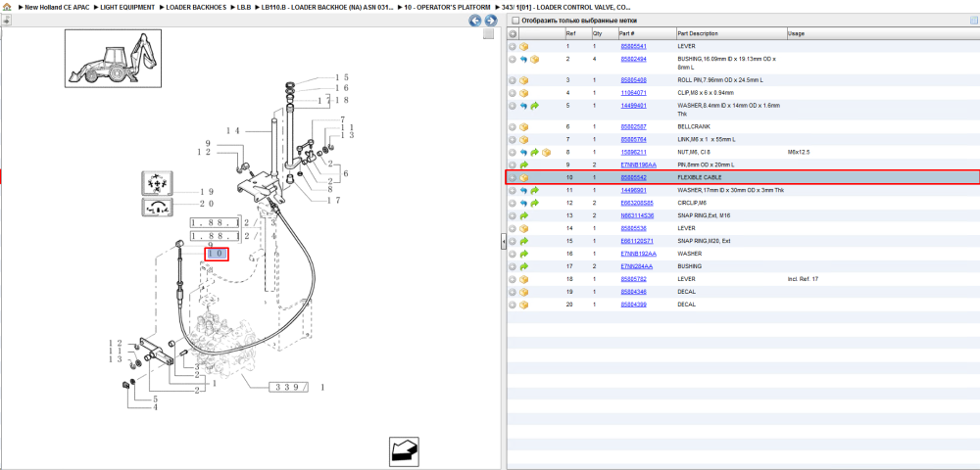The width and height of the screenshot is (980, 470).
Task: Sort by Ref column header
Action: pos(570,33)
